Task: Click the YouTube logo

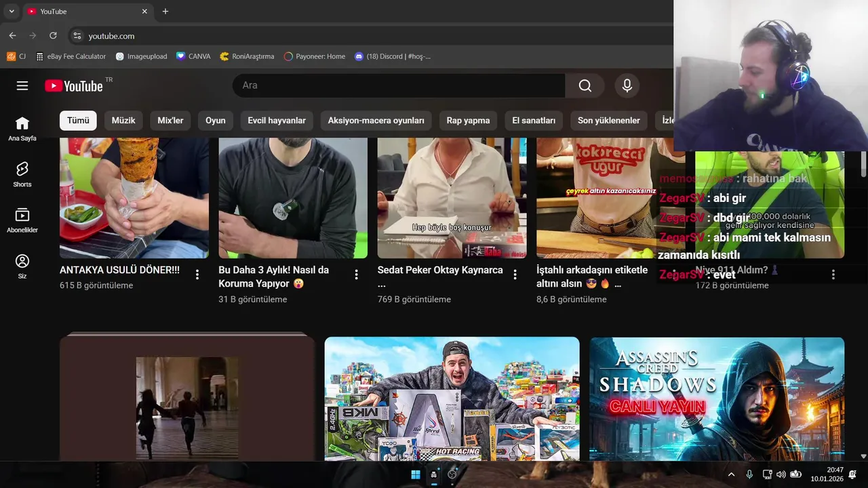Action: pos(74,85)
